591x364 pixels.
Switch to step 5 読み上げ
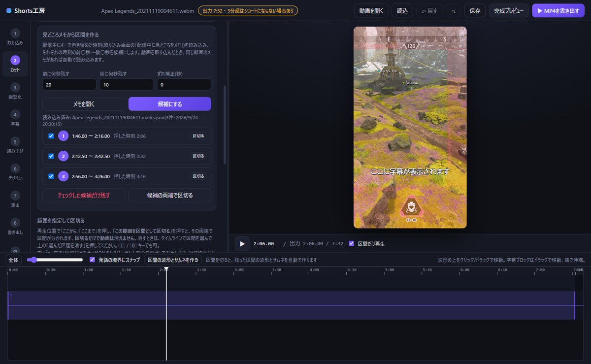click(15, 145)
